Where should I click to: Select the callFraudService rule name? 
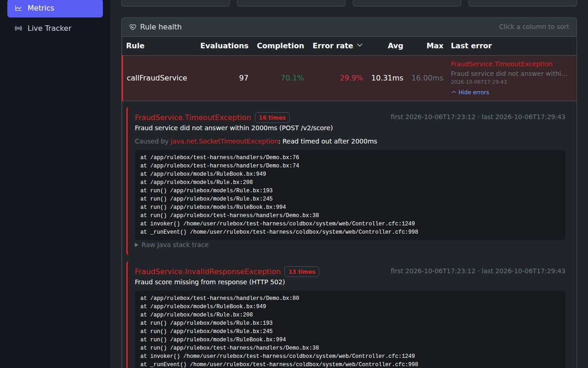(x=157, y=78)
